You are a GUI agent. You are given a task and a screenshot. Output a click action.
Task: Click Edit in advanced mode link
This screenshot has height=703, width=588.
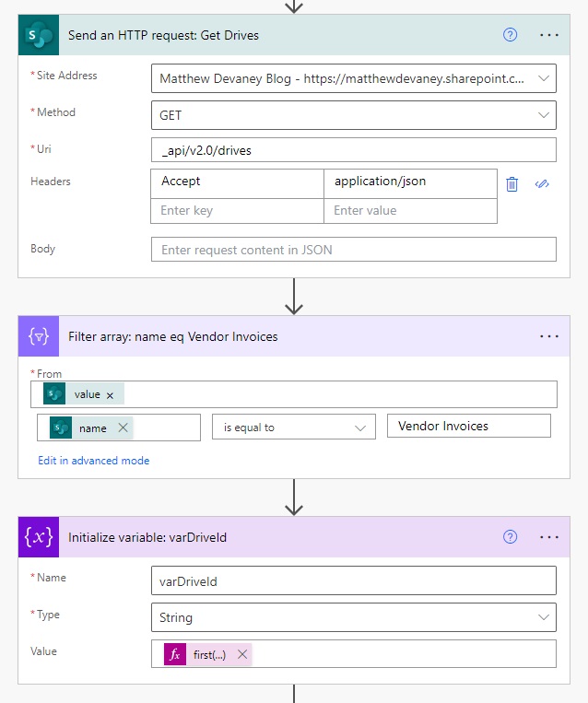coord(94,461)
